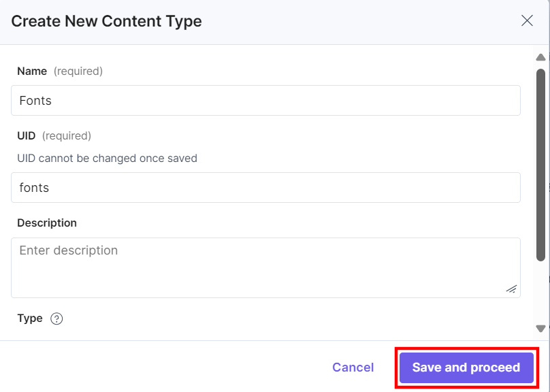Close the Create New Content Type dialog
This screenshot has width=550, height=392.
527,20
